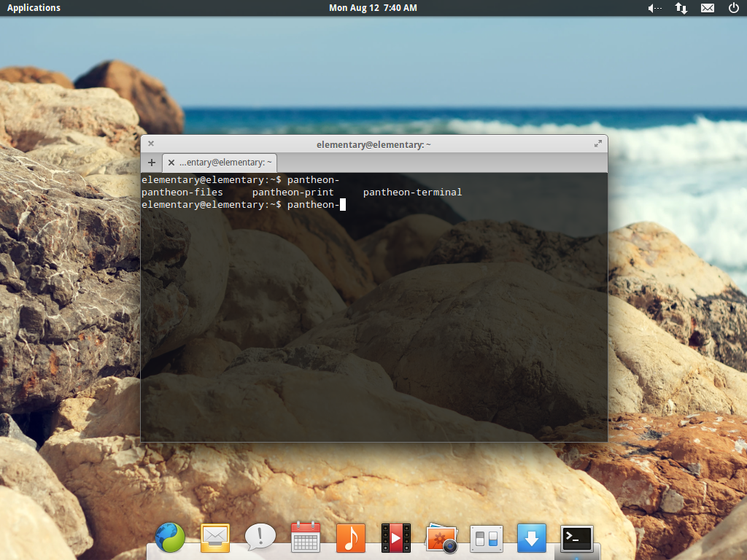This screenshot has height=560, width=747.
Task: Open the Calendar app in dock
Action: [x=306, y=537]
